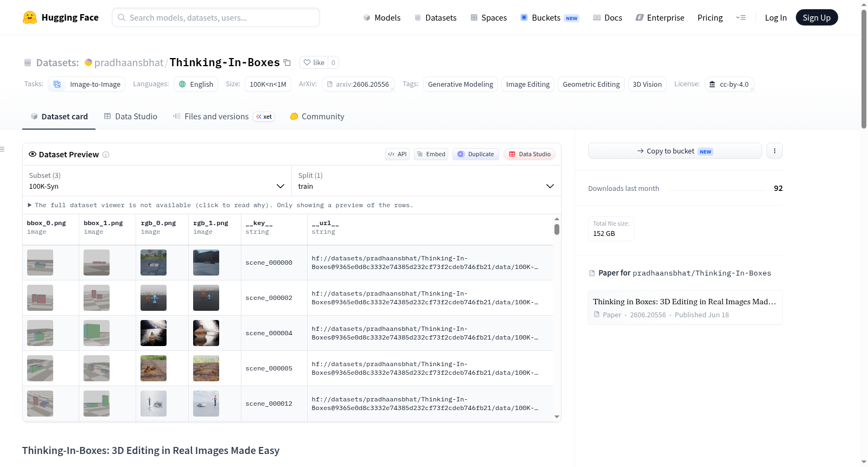Click the left sidebar toggle lines icon
868x467 pixels.
(2, 149)
